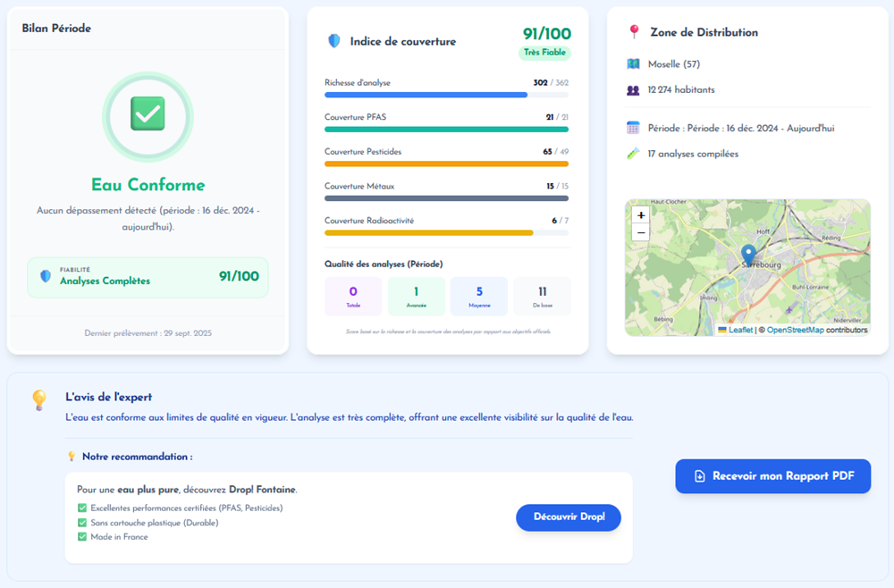Viewport: 894px width, 588px height.
Task: Click the map icon next to Moselle (57)
Action: point(634,64)
